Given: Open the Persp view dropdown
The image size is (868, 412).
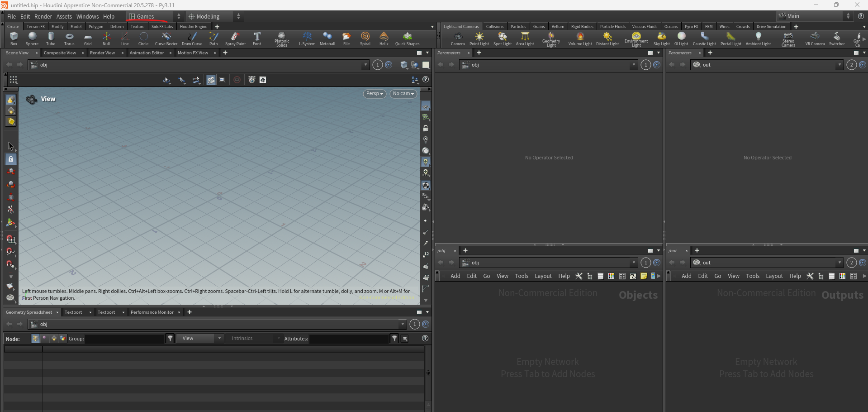Looking at the screenshot, I should coord(375,94).
